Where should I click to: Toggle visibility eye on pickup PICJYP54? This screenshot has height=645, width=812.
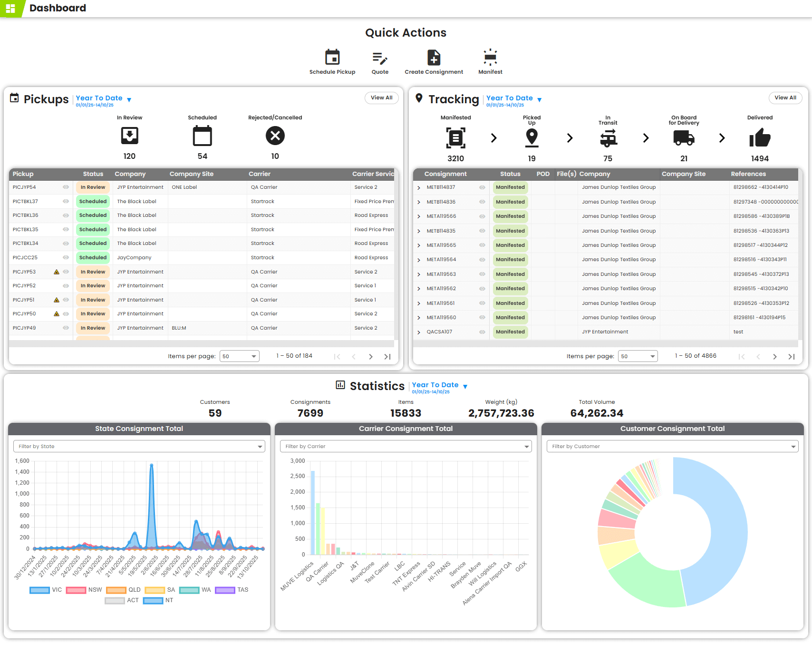point(66,187)
